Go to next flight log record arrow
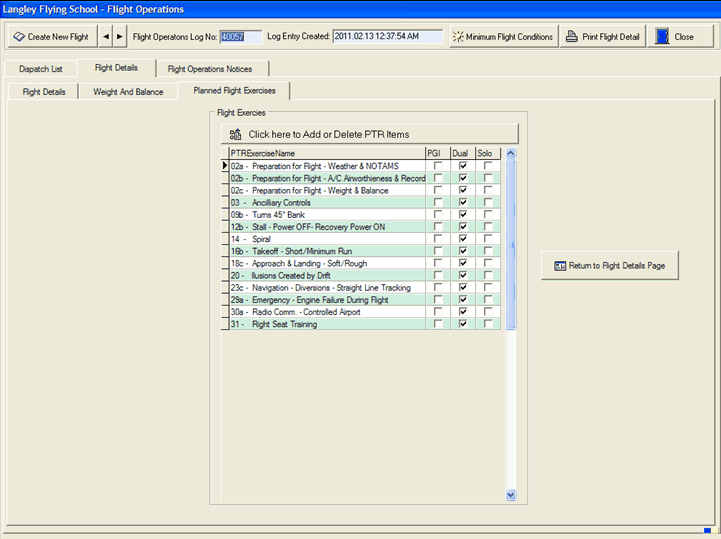Viewport: 721px width, 539px height. click(121, 37)
